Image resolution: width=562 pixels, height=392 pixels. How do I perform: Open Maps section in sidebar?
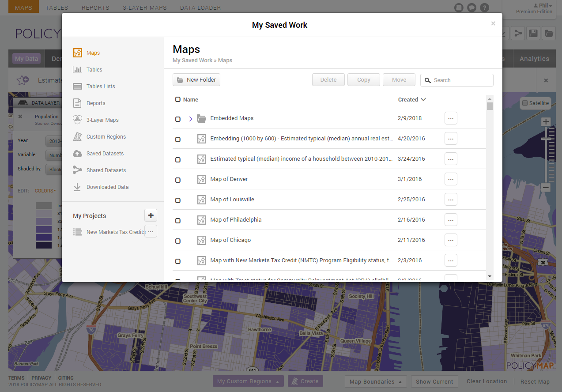click(x=87, y=53)
